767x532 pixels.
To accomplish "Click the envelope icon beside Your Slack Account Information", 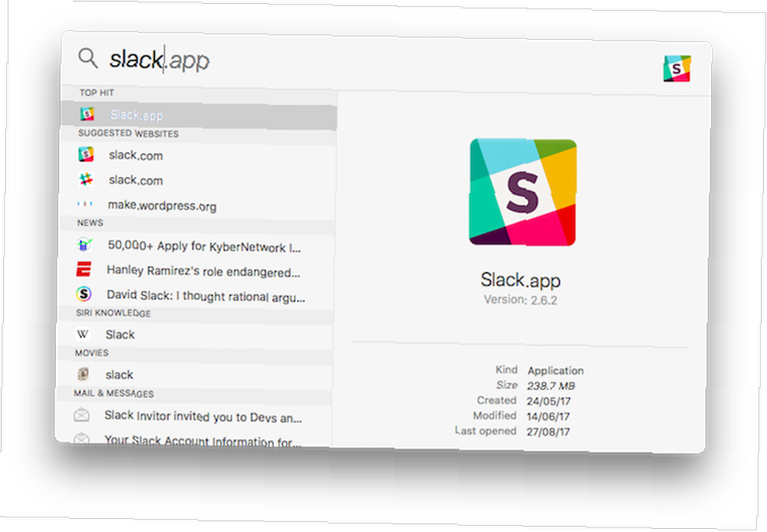I will click(81, 438).
